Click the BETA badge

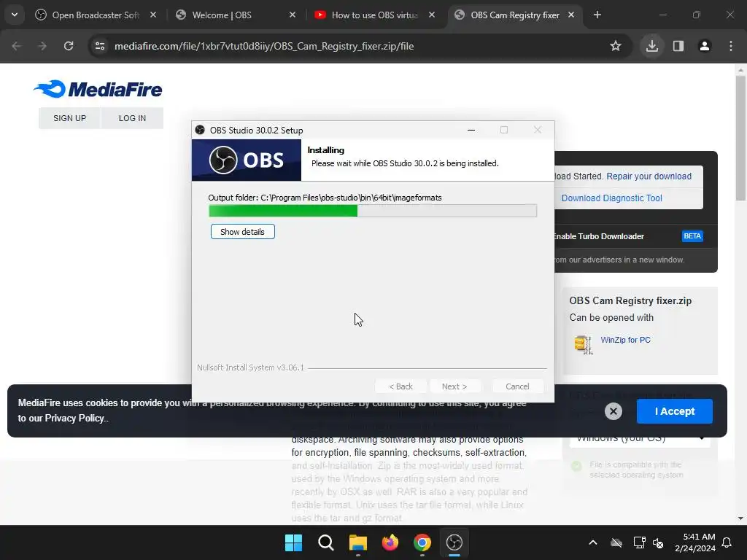pyautogui.click(x=692, y=236)
